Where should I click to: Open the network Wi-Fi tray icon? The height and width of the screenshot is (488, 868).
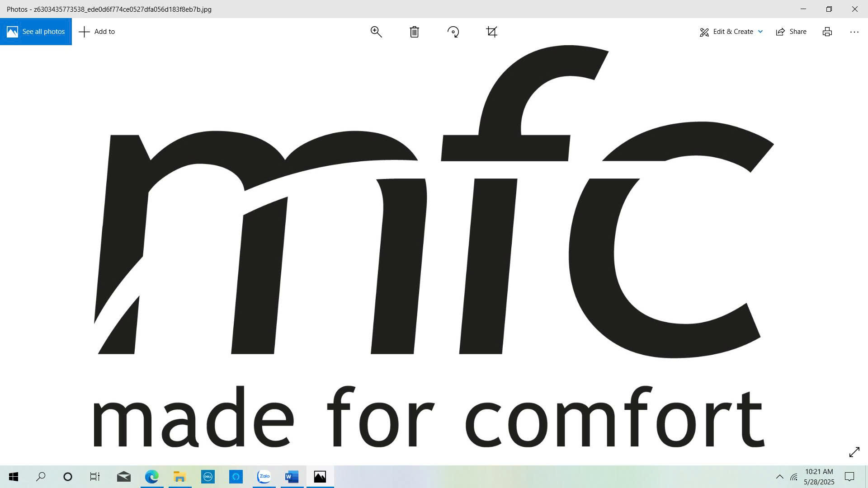[x=794, y=477]
